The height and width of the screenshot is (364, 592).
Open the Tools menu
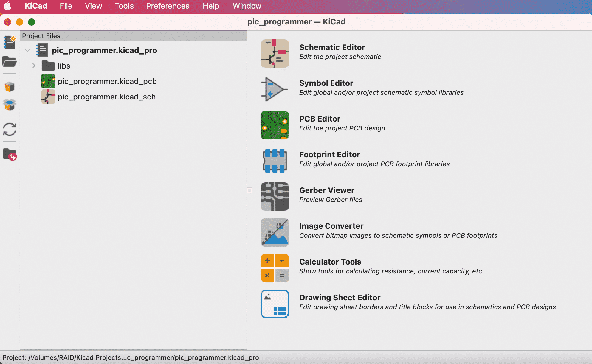[x=124, y=6]
